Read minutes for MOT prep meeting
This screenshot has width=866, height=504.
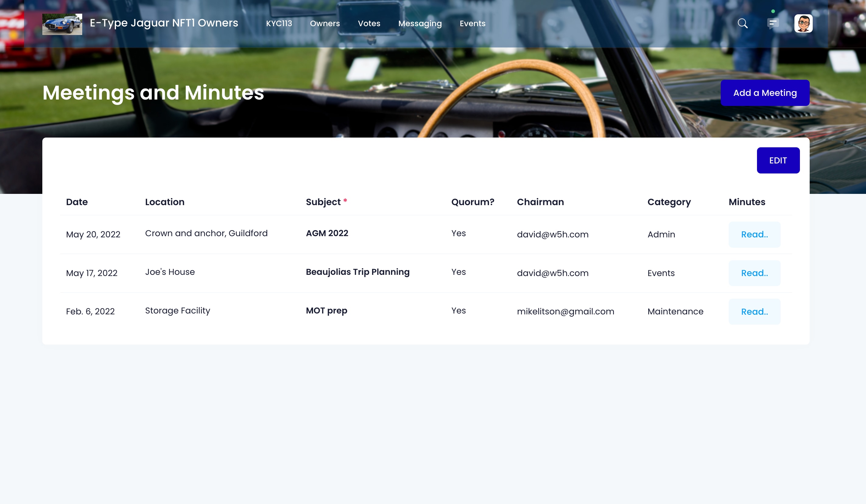754,312
